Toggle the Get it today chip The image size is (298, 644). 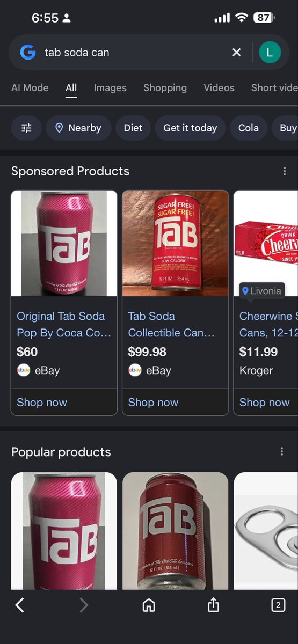(x=190, y=128)
